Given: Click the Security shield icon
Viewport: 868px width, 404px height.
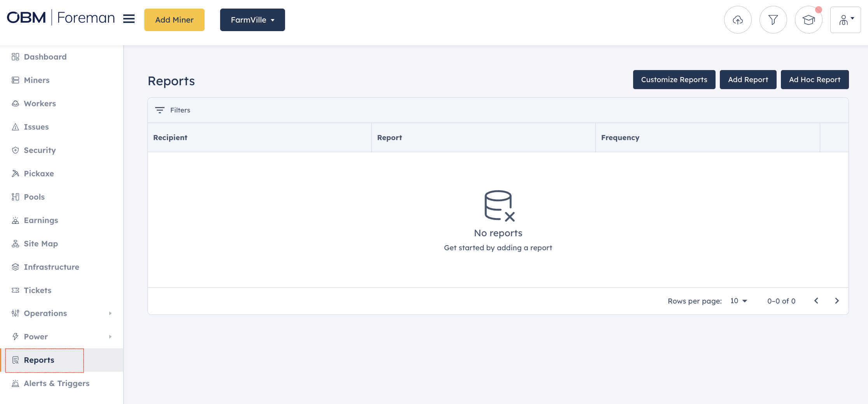Looking at the screenshot, I should coord(16,150).
